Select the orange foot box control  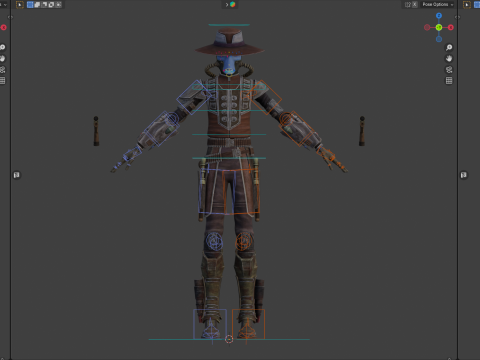(248, 324)
